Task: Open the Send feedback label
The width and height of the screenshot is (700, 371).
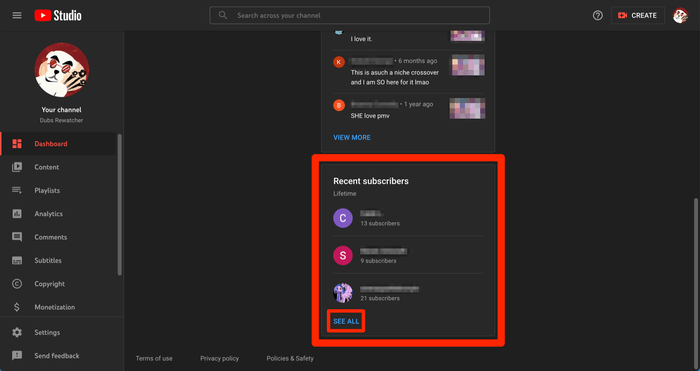Action: pyautogui.click(x=57, y=356)
